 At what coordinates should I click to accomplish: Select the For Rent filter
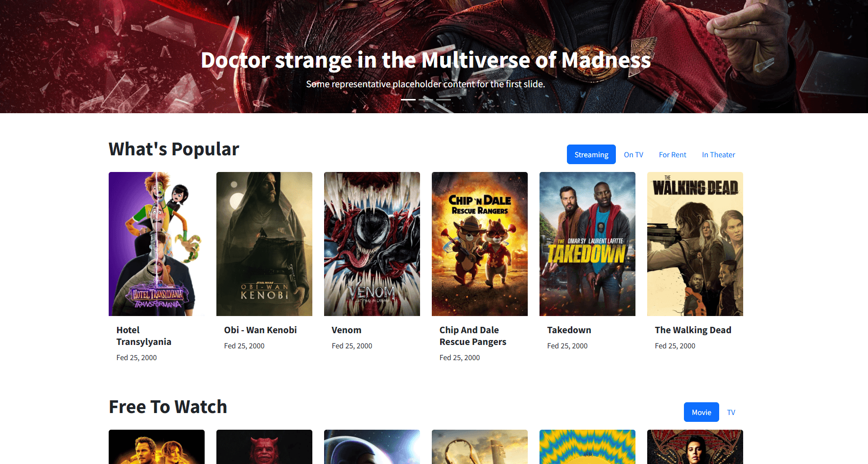tap(672, 154)
